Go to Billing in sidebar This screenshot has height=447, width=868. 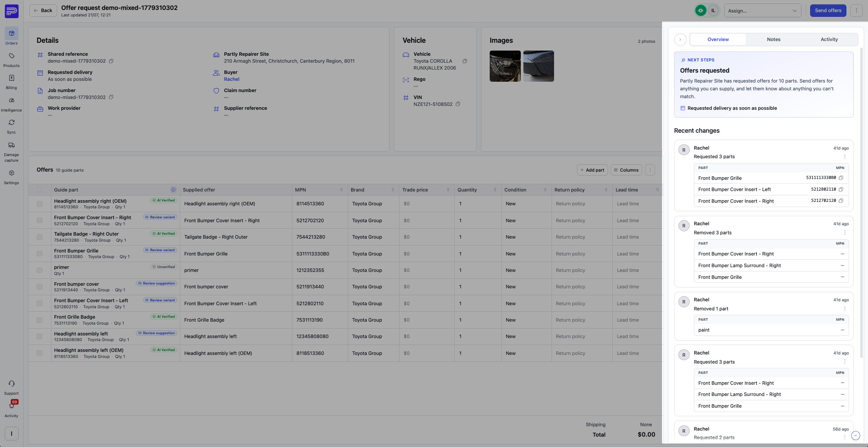(x=12, y=81)
